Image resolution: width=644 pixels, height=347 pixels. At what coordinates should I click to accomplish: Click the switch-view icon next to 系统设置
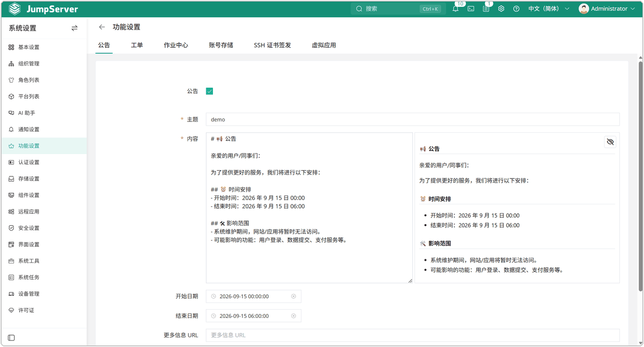tap(74, 28)
